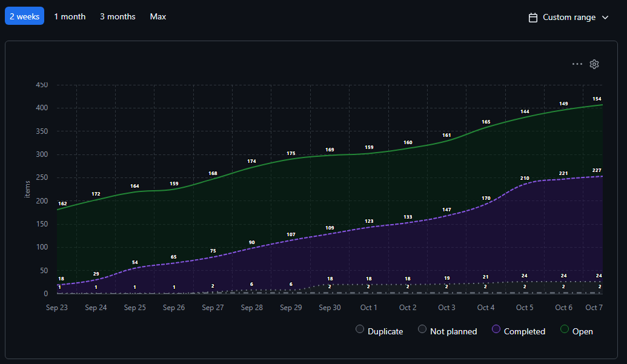Open the chart more options ellipsis
Viewport: 627px width, 364px height.
[x=577, y=64]
